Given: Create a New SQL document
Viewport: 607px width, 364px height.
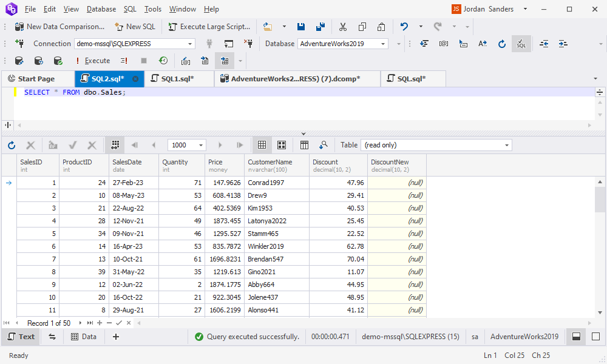Looking at the screenshot, I should 135,26.
